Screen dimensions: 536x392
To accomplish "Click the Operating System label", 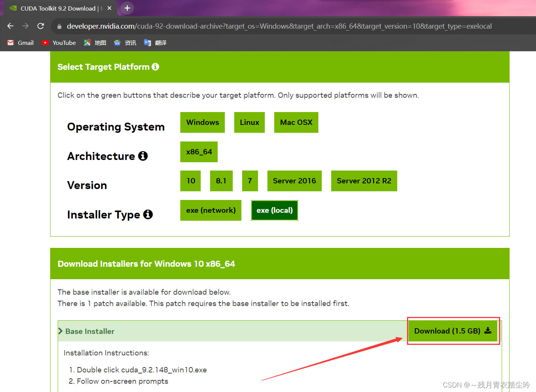I will [116, 127].
